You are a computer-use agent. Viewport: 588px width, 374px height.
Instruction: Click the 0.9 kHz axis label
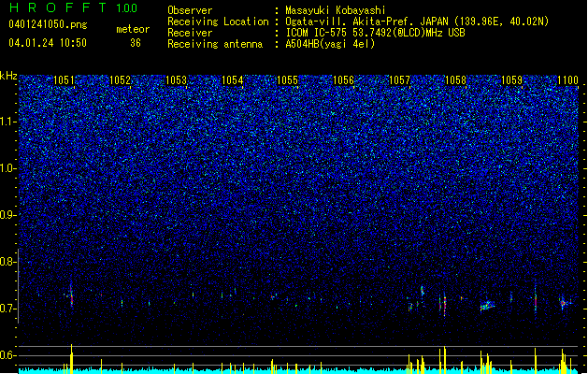(x=7, y=215)
